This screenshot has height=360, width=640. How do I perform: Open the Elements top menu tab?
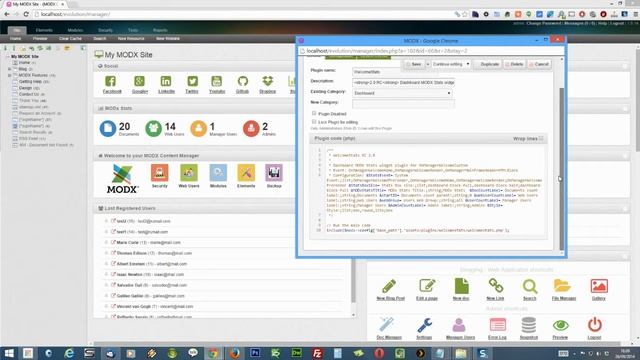coord(44,30)
